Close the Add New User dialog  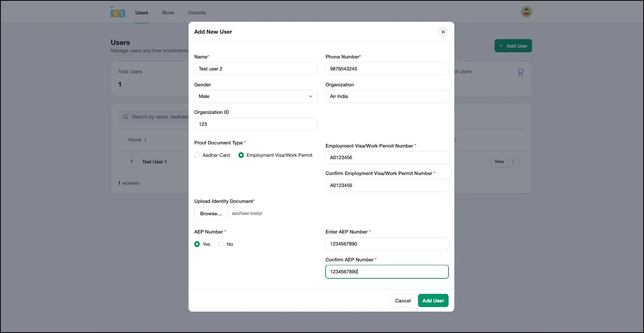click(x=443, y=32)
